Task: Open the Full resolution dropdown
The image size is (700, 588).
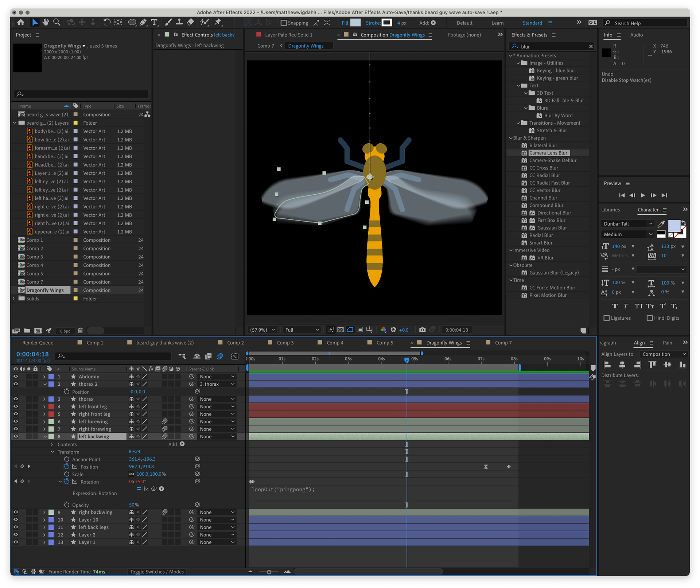Action: click(302, 330)
